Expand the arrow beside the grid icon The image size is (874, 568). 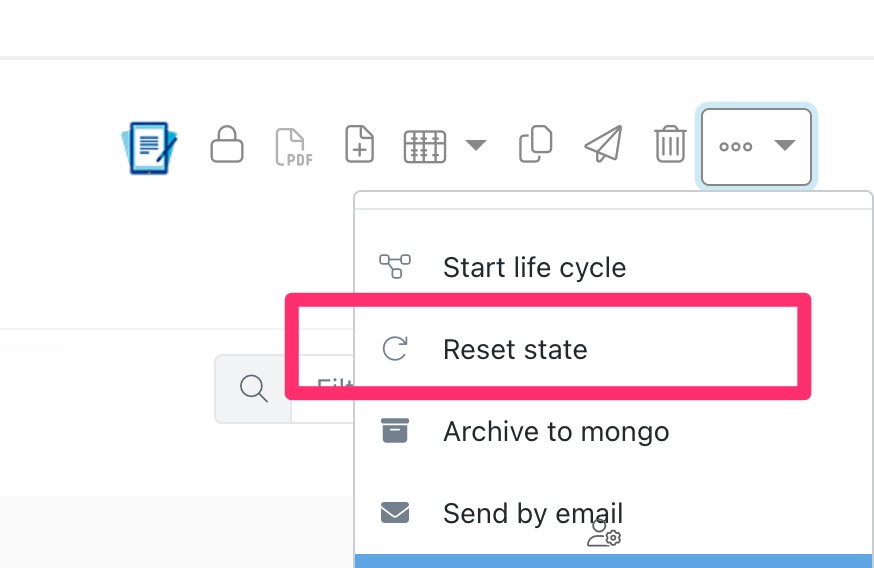click(476, 146)
